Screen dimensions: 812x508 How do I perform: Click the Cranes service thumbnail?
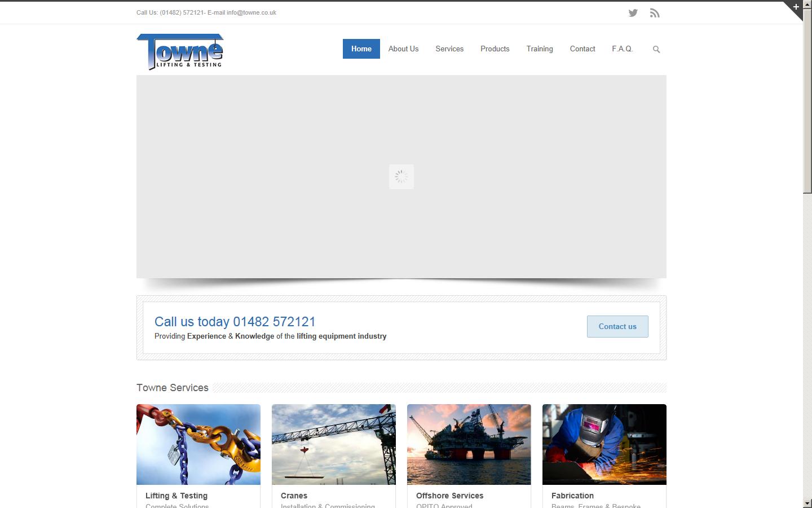[x=333, y=444]
